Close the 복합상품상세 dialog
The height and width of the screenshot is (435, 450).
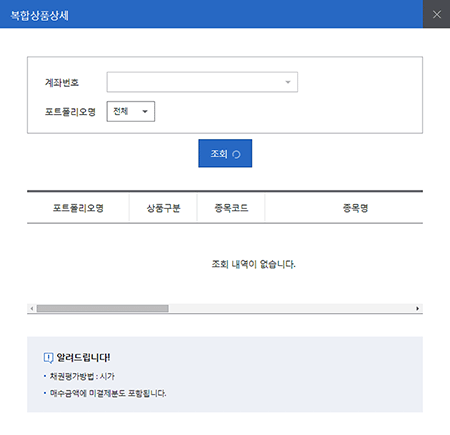point(436,14)
